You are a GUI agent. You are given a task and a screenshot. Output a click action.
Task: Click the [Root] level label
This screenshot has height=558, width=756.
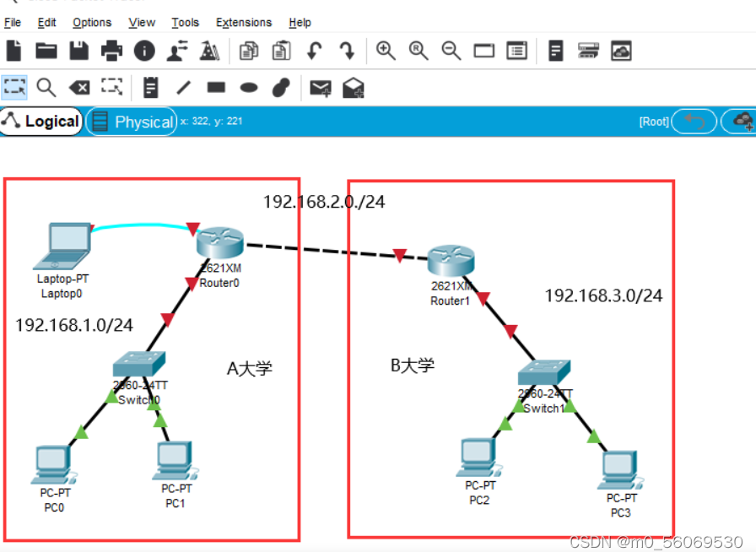(x=654, y=122)
